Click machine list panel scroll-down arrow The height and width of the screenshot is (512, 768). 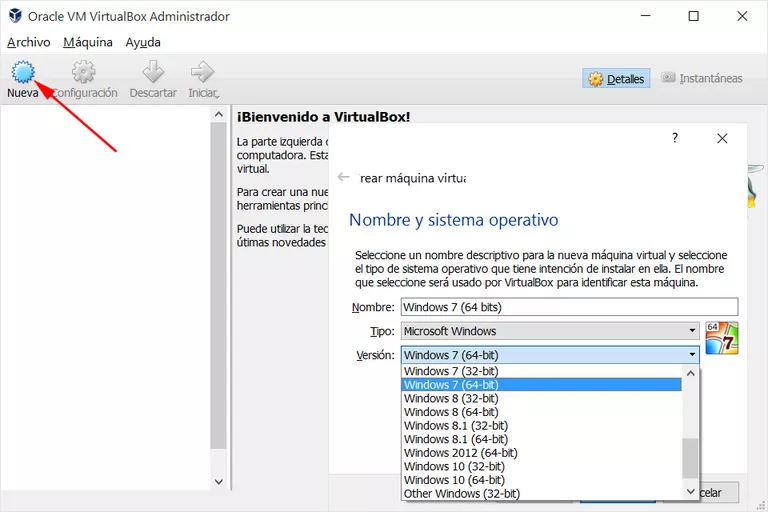(x=218, y=482)
